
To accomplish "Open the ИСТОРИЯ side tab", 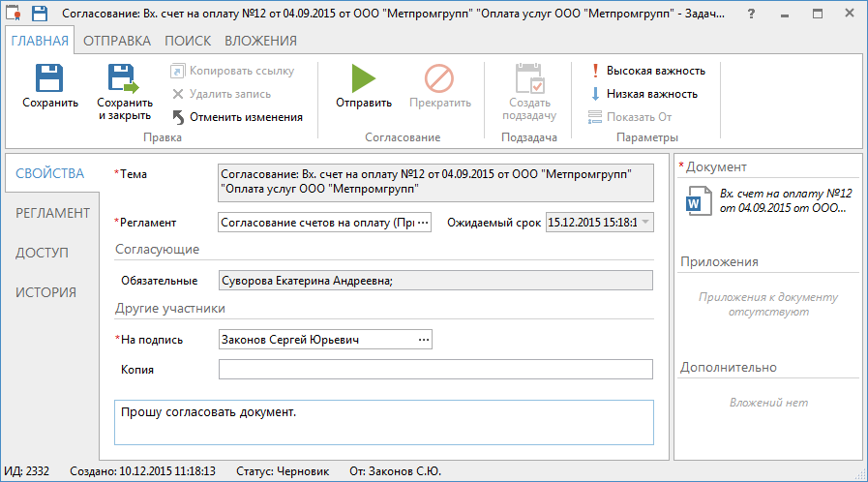I will (x=45, y=292).
